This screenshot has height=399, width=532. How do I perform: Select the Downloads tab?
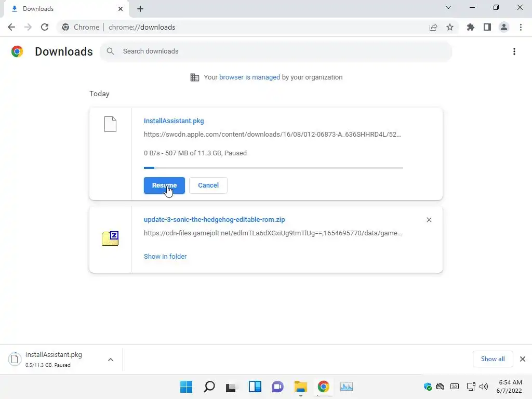[x=66, y=9]
